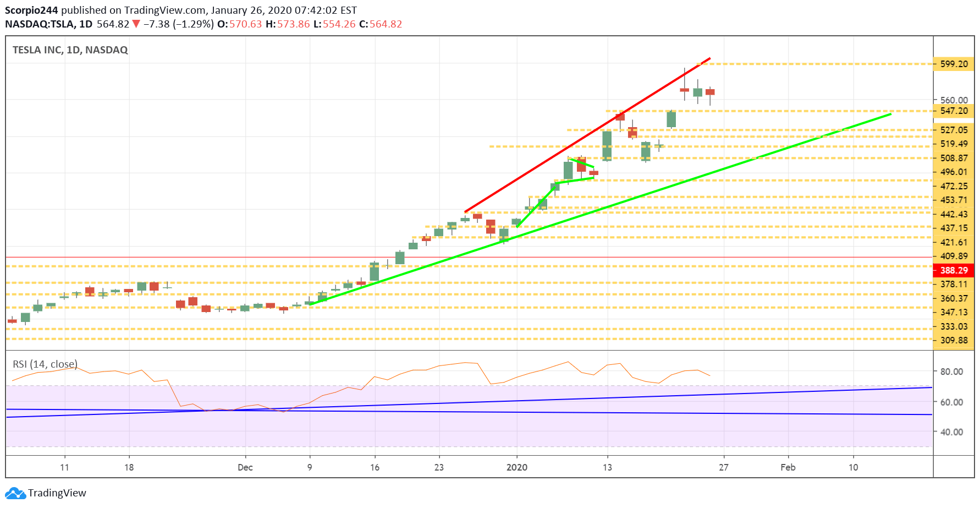Viewport: 980px width, 508px height.
Task: Select the 442.43 price level label
Action: [954, 214]
